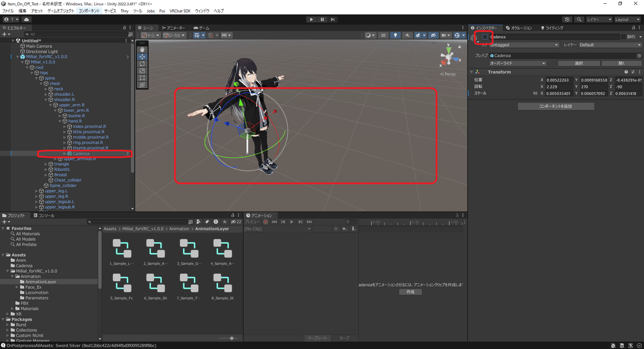Click the Pause button in top toolbar

(322, 19)
